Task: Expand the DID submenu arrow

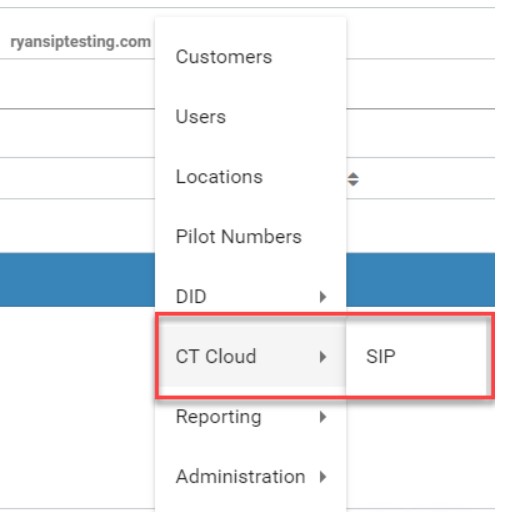Action: [322, 296]
